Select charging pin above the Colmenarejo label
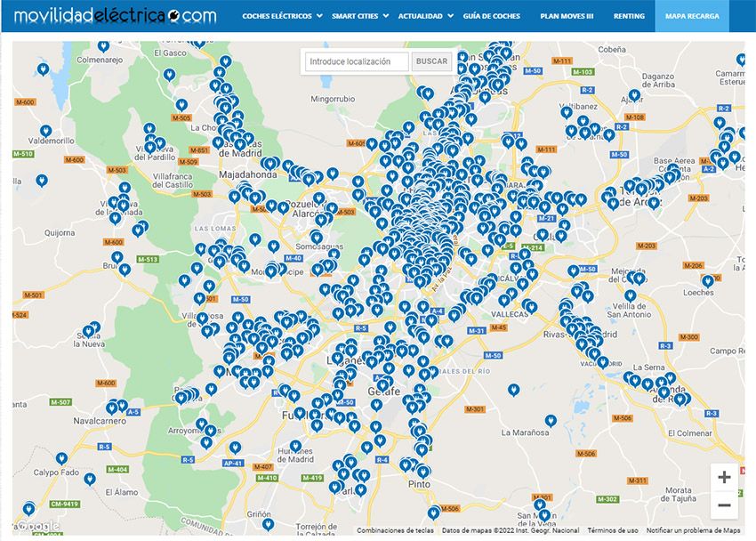The width and height of the screenshot is (756, 541). pyautogui.click(x=104, y=47)
